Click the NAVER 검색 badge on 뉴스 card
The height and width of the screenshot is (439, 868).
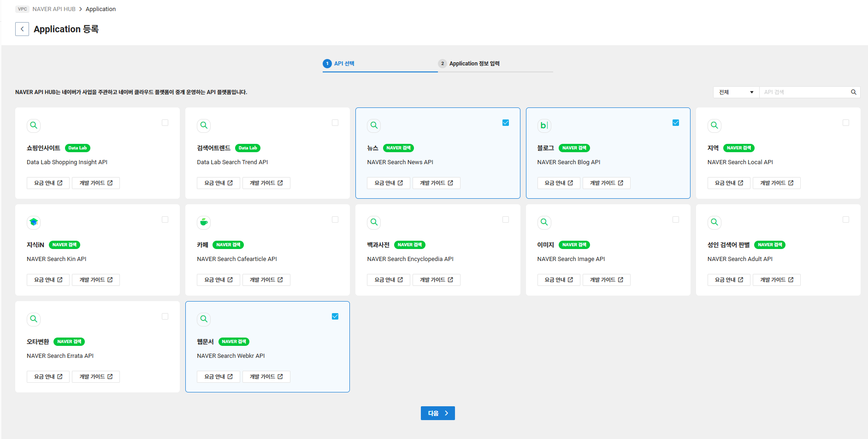(398, 148)
